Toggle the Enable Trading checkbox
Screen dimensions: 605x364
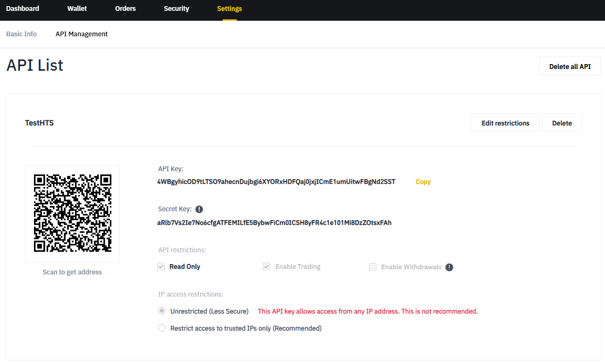[x=267, y=266]
